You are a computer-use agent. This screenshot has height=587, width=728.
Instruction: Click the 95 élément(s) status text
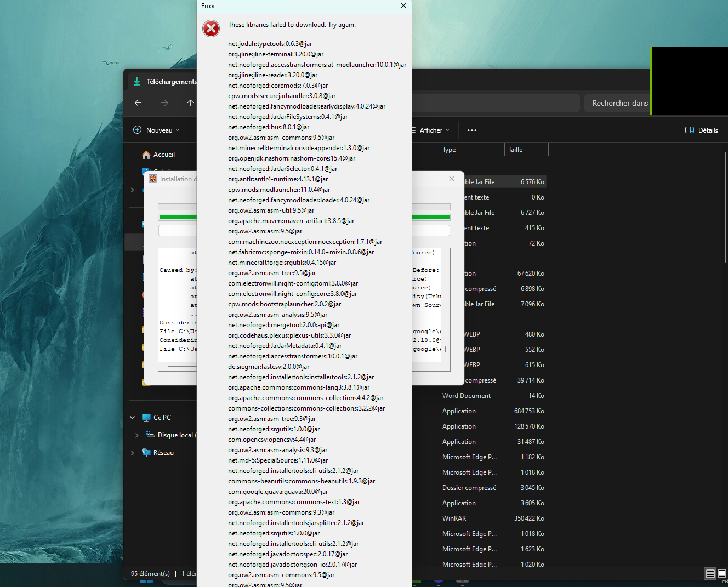(x=150, y=574)
